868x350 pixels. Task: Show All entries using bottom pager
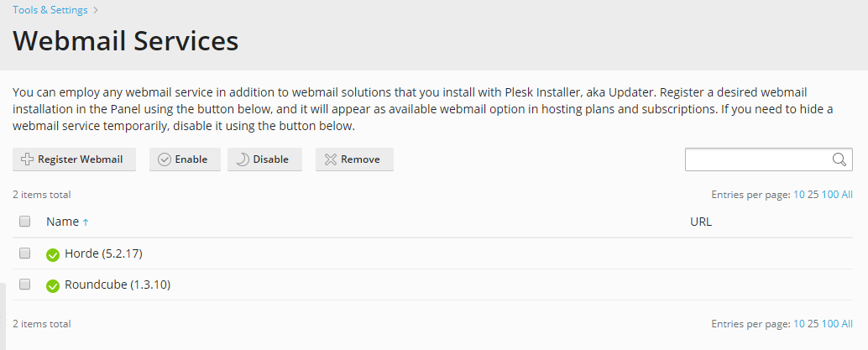point(847,324)
